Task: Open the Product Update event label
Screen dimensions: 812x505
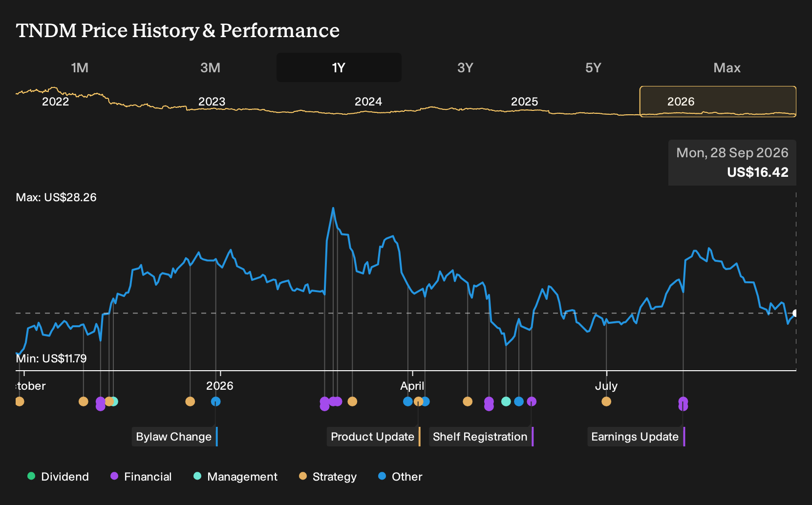Action: [x=373, y=437]
